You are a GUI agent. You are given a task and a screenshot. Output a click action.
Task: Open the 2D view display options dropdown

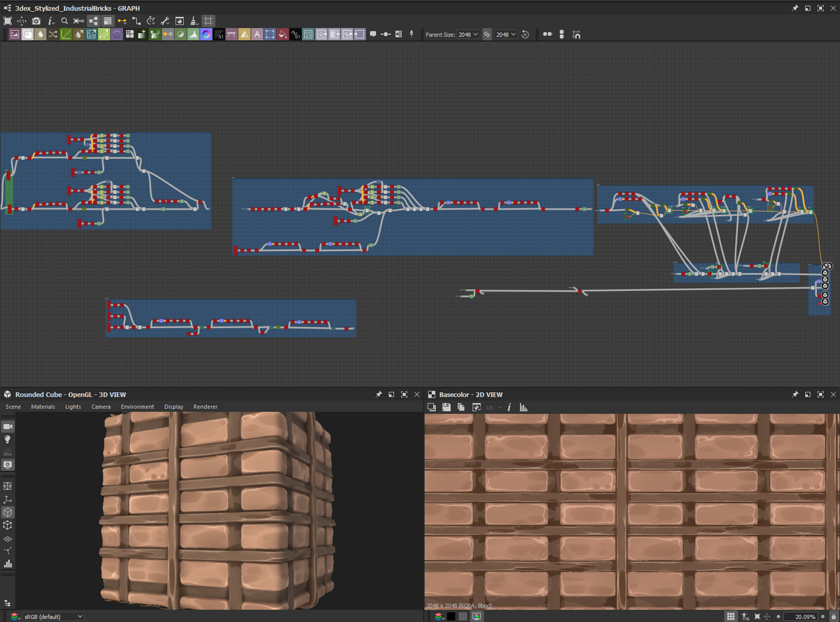(476, 407)
